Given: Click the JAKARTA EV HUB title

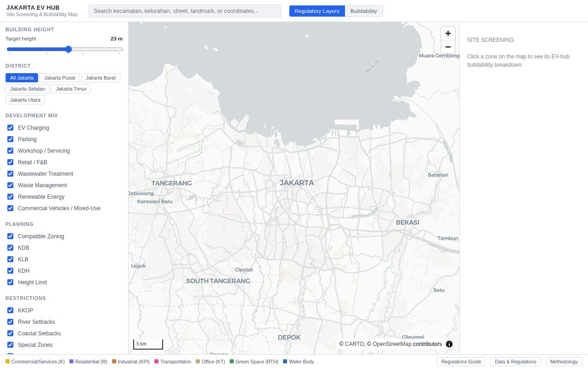Looking at the screenshot, I should (x=33, y=8).
